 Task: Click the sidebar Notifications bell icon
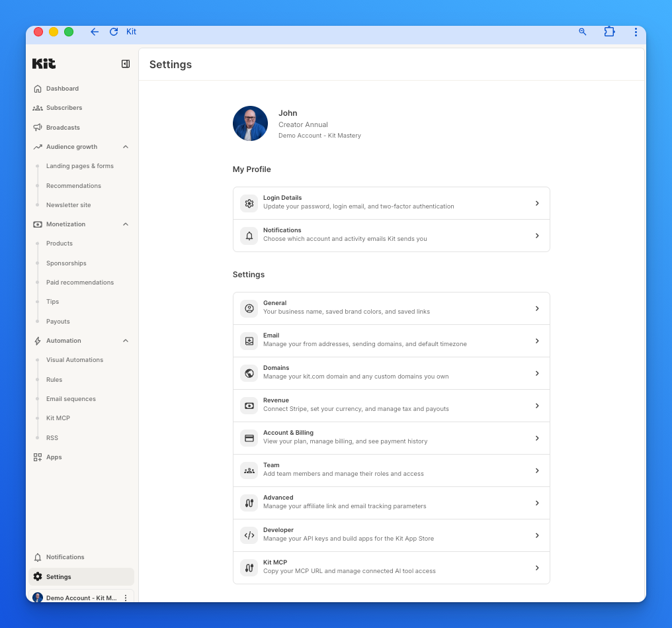click(38, 557)
